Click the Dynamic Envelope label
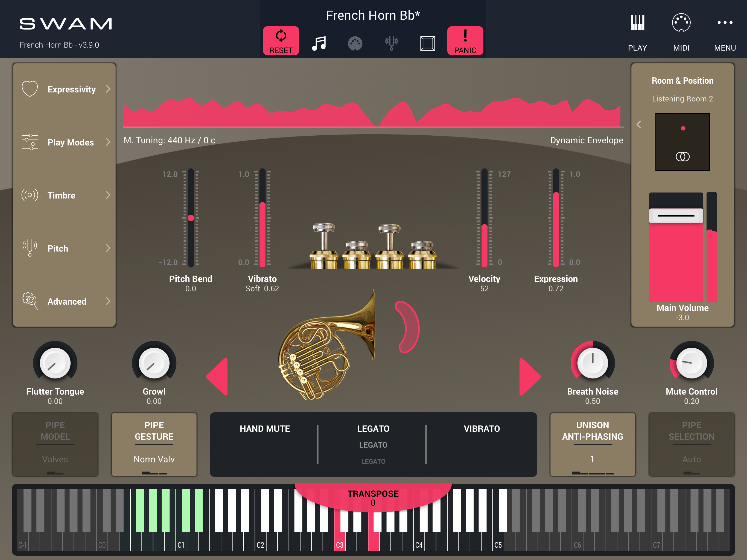Image resolution: width=747 pixels, height=560 pixels. click(x=586, y=140)
